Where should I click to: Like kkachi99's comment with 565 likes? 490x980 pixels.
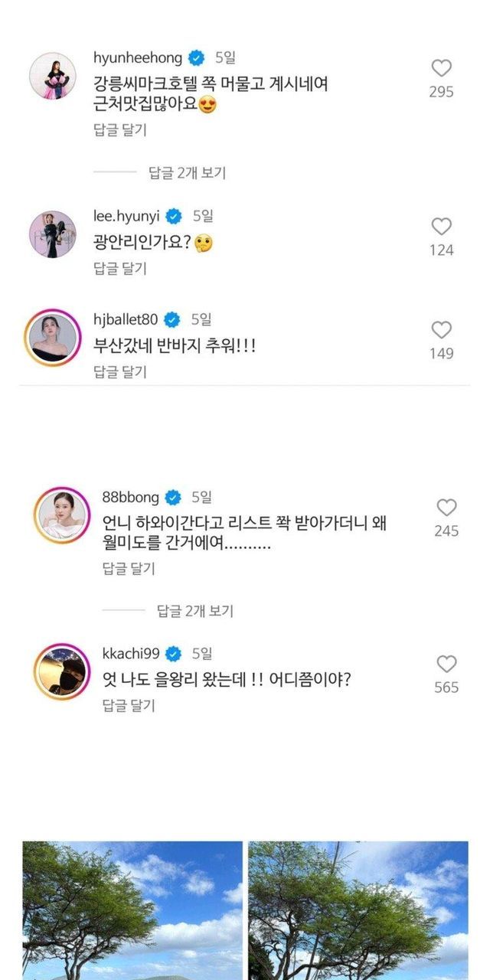click(x=446, y=664)
